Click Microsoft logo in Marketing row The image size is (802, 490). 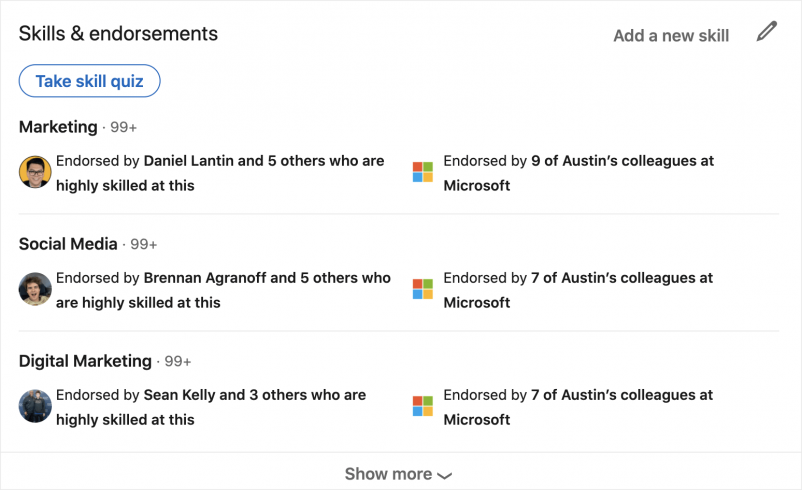423,172
